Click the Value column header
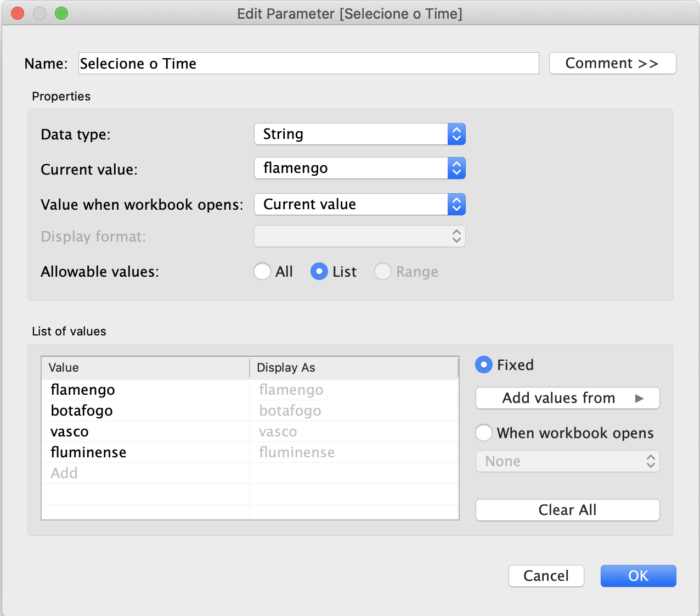Screen dimensions: 700x616 click(x=145, y=368)
